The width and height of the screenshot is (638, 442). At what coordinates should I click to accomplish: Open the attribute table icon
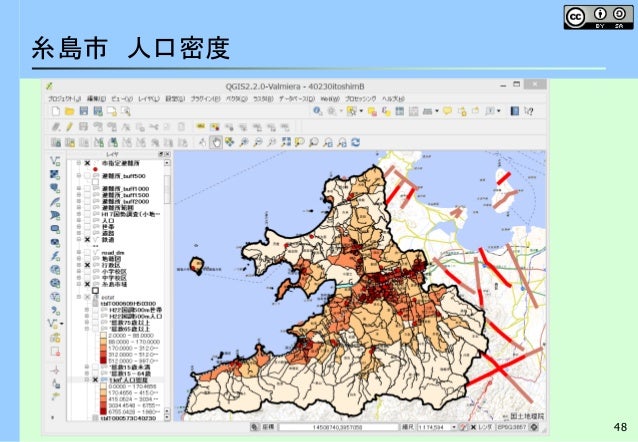pos(400,111)
